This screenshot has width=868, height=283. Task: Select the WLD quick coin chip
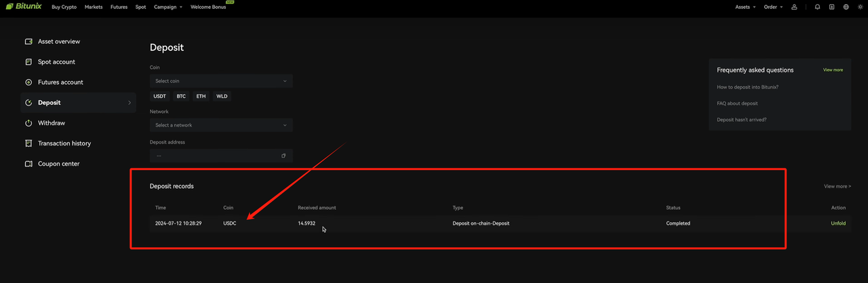222,96
